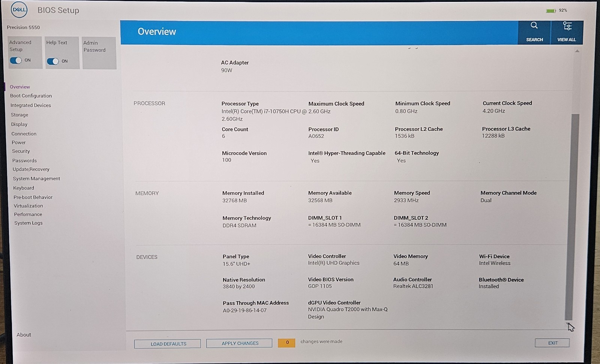Turn off the Help Text switch
The image size is (600, 364).
click(x=53, y=61)
